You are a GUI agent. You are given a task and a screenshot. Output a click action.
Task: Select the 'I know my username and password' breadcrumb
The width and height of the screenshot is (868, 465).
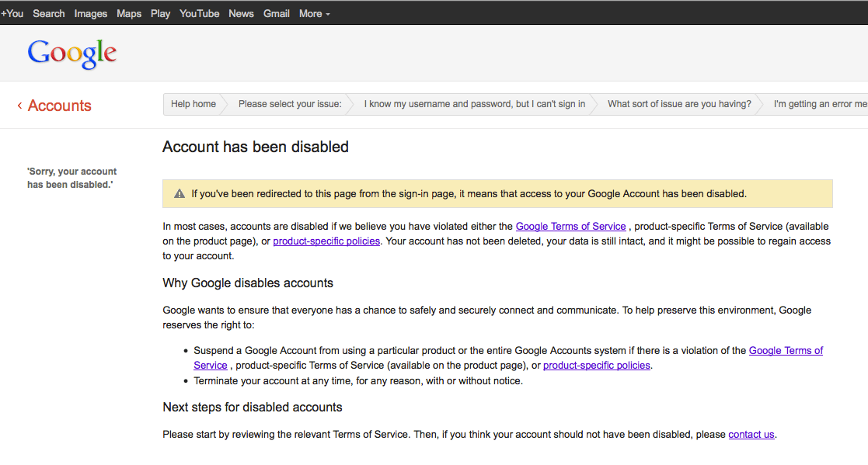tap(472, 103)
